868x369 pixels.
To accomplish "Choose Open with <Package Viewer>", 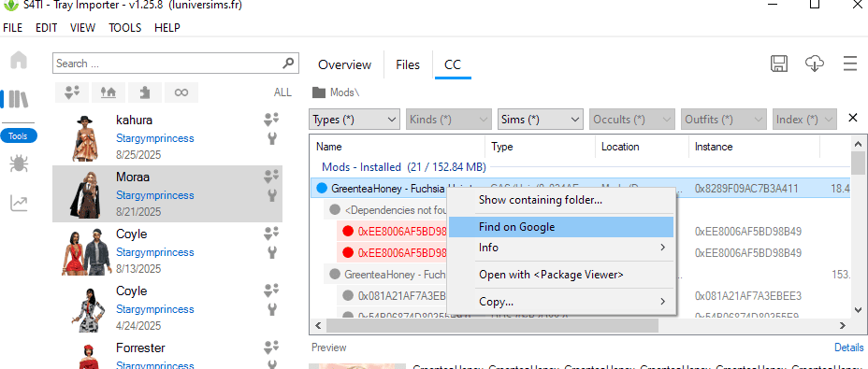I will [x=561, y=275].
